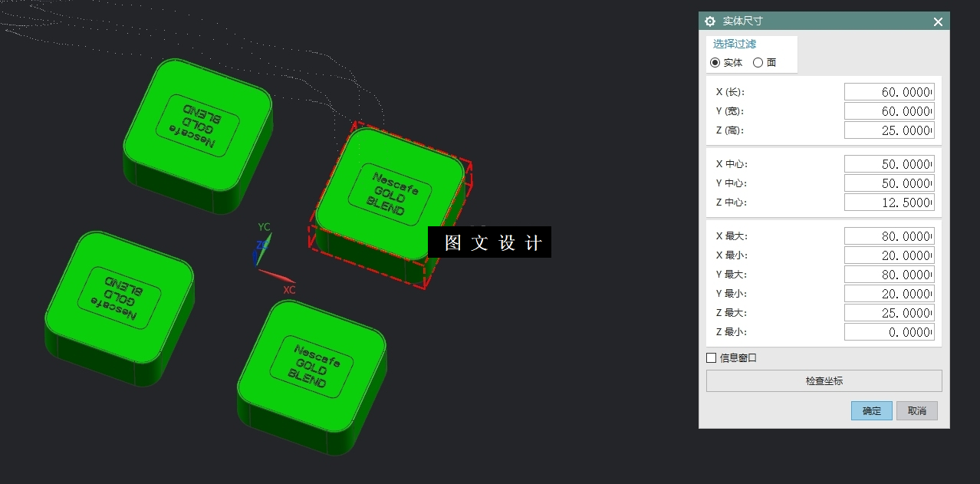Select the Z 最小 value field
This screenshot has height=484, width=980.
click(x=888, y=331)
